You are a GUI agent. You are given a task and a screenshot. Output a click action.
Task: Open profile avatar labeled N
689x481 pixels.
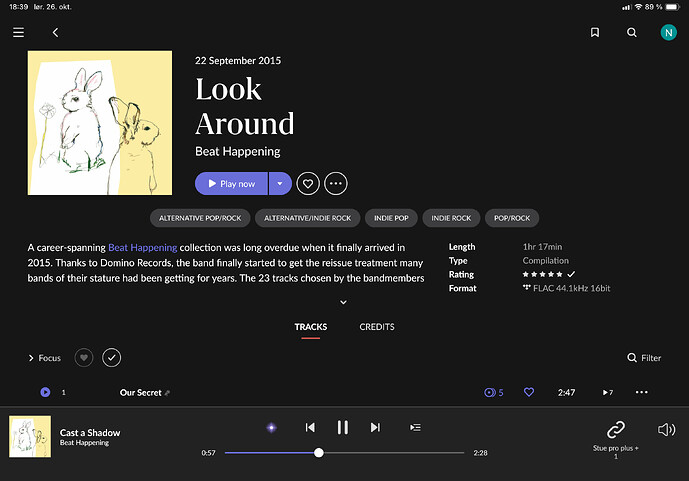668,33
